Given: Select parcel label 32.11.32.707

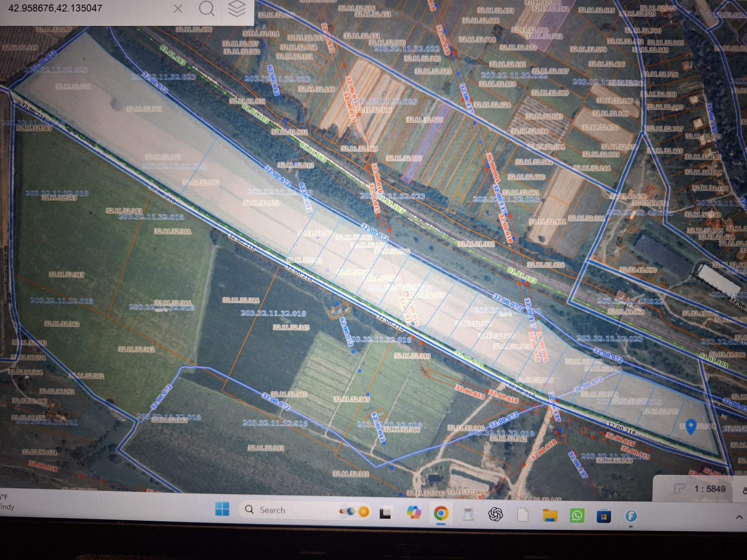Looking at the screenshot, I should pyautogui.click(x=665, y=129).
